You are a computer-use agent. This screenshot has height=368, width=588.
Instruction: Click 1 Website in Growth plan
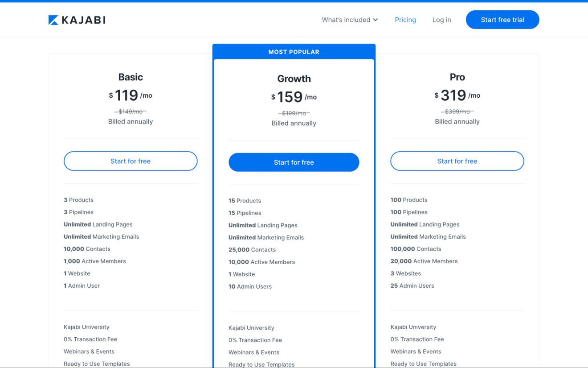(x=241, y=274)
